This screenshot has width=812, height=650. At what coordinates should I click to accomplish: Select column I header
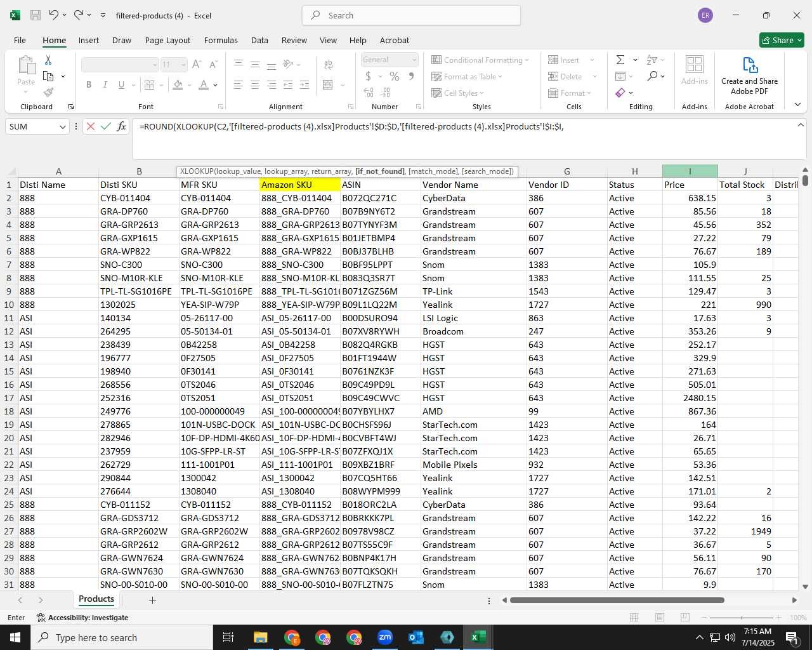point(690,171)
